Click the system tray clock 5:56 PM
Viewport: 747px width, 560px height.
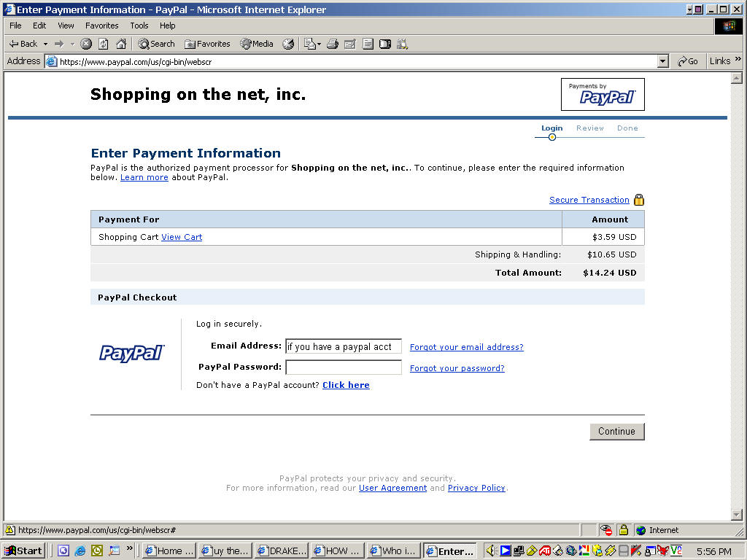click(x=713, y=551)
